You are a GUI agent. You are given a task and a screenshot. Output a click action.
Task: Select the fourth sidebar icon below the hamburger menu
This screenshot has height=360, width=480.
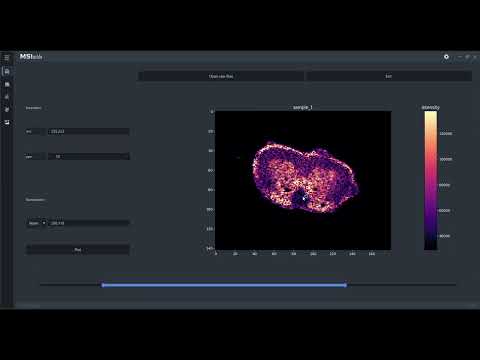(x=7, y=110)
